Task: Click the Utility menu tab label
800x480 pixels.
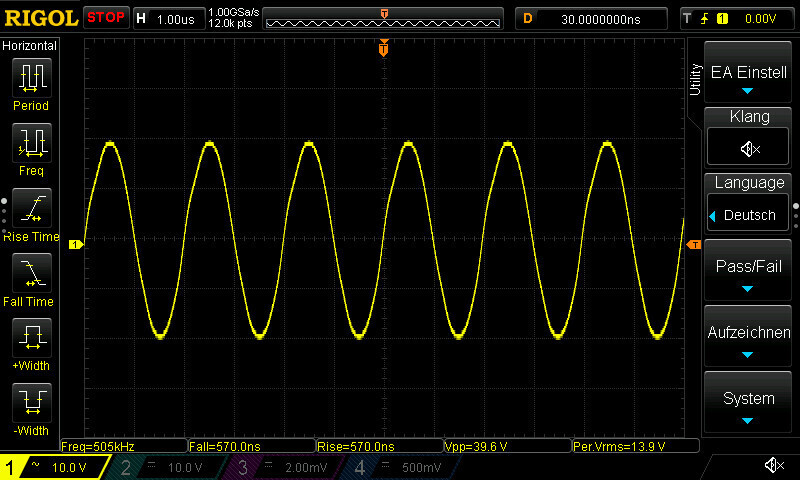Action: click(695, 79)
